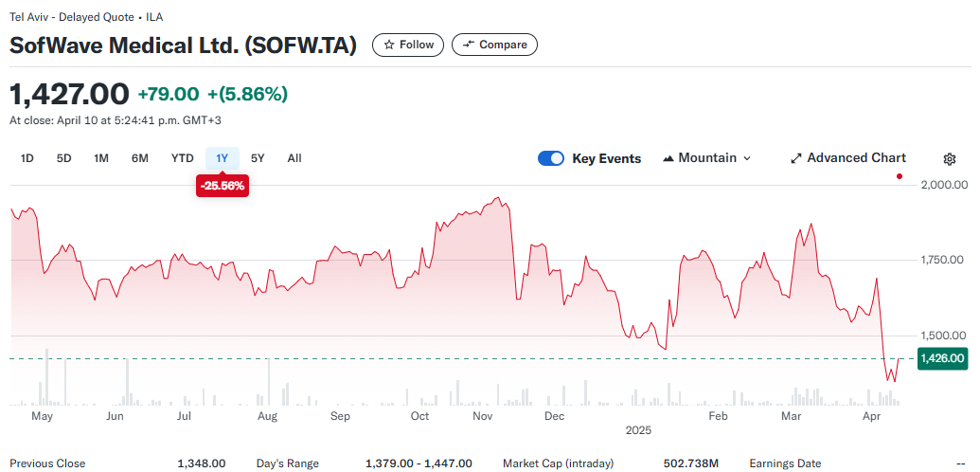980x472 pixels.
Task: Click the +79.00 price change value
Action: (169, 94)
